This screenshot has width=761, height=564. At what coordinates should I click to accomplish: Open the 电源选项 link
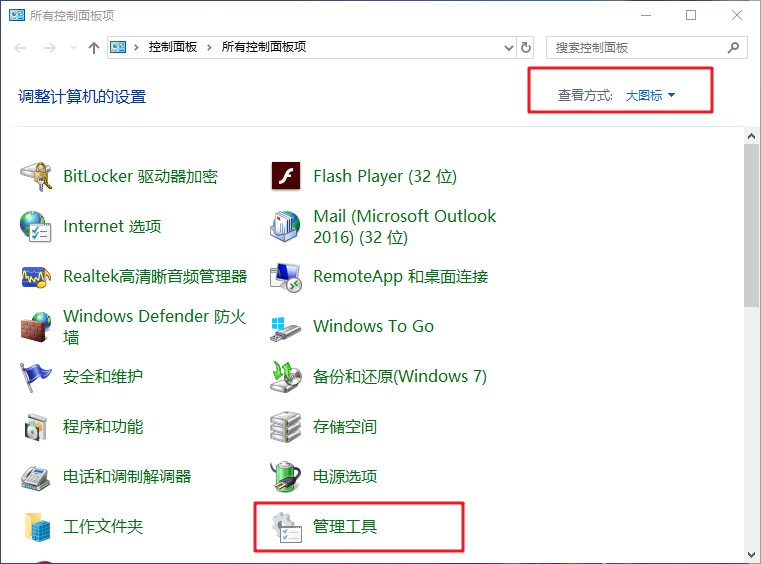coord(345,476)
